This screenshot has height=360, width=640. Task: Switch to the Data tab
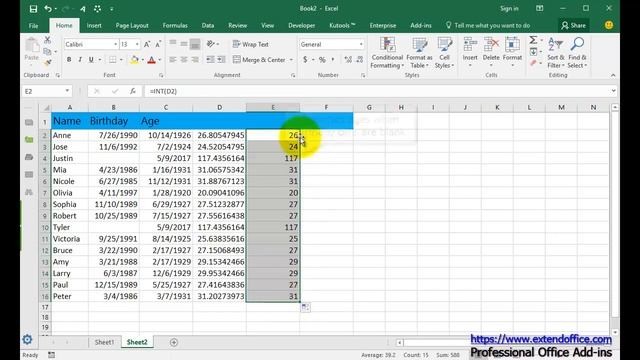[x=208, y=25]
